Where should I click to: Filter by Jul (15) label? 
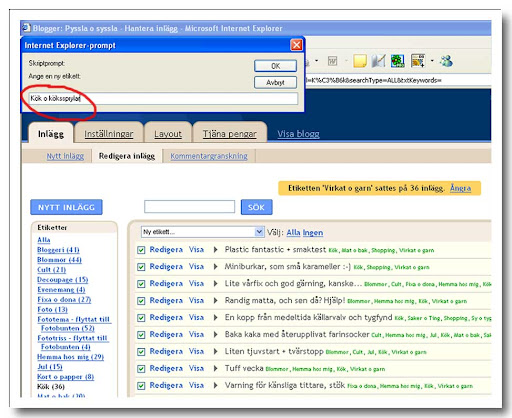pyautogui.click(x=50, y=367)
